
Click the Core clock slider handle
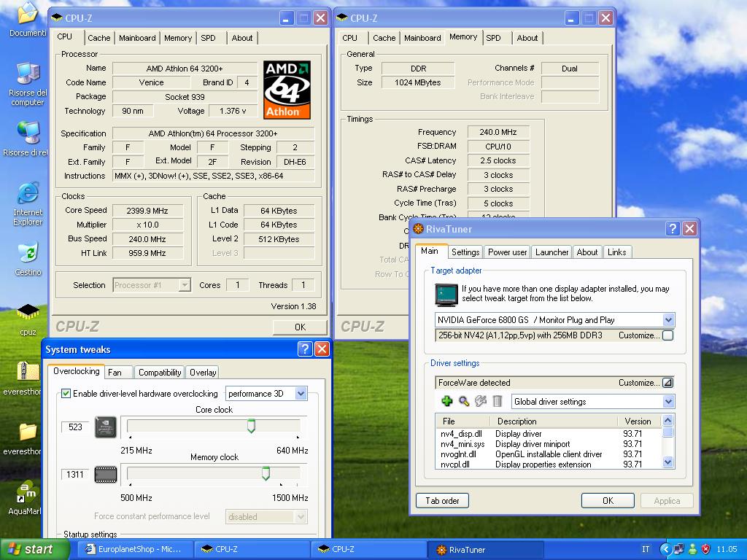(251, 426)
